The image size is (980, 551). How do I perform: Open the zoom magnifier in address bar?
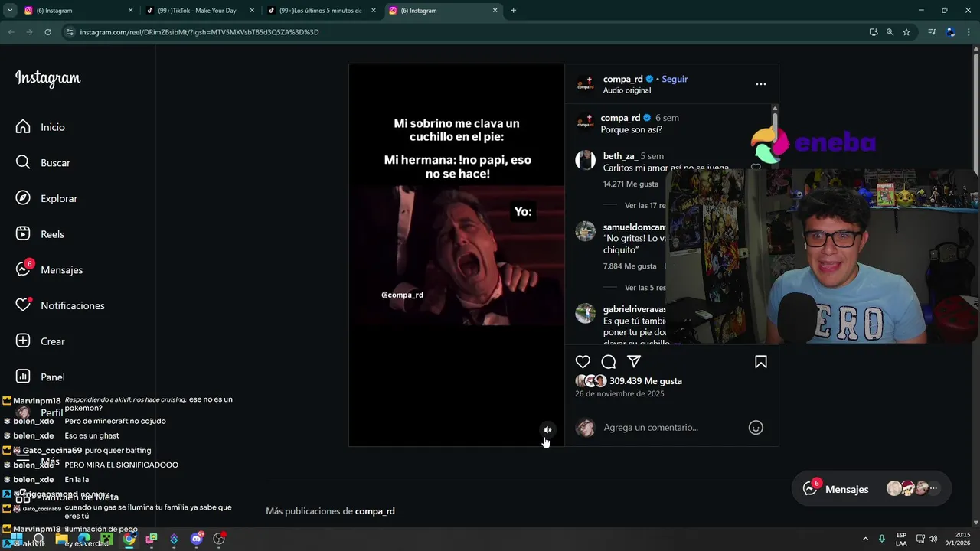pyautogui.click(x=890, y=32)
